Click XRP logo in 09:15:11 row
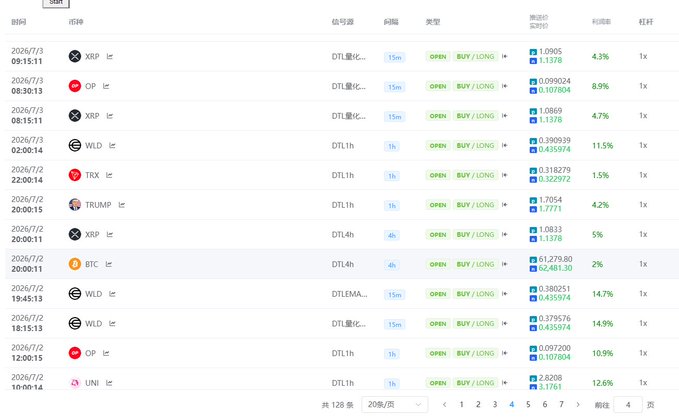 coord(75,56)
